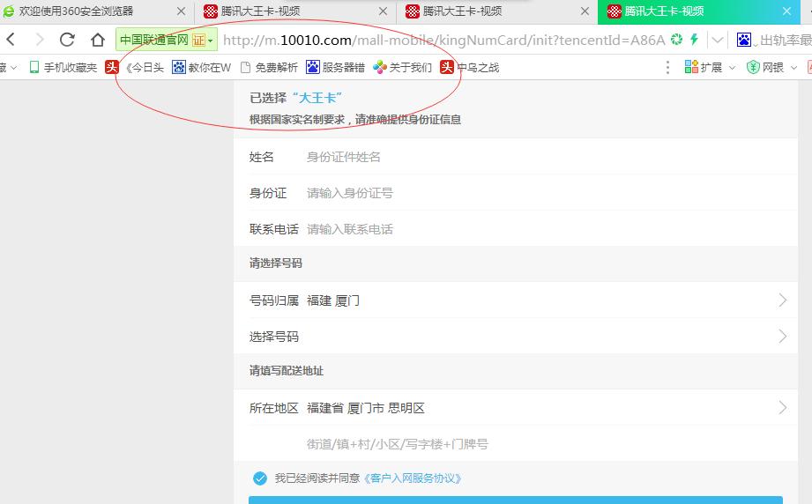Open the browser home page icon

97,40
